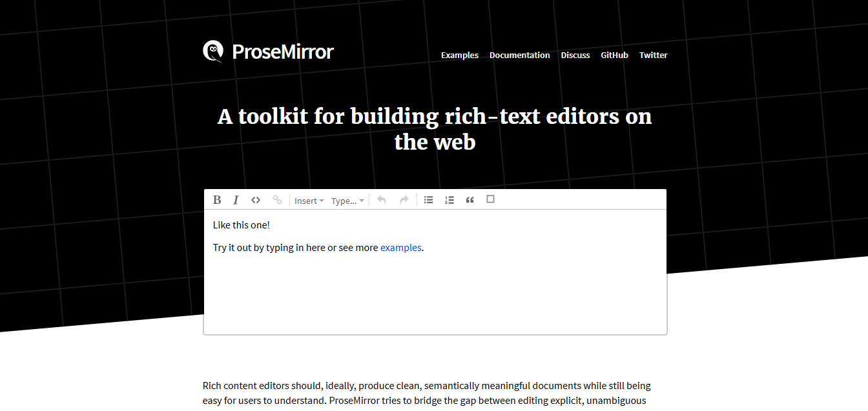
Task: Wrap selection in blockquote icon
Action: coord(470,200)
